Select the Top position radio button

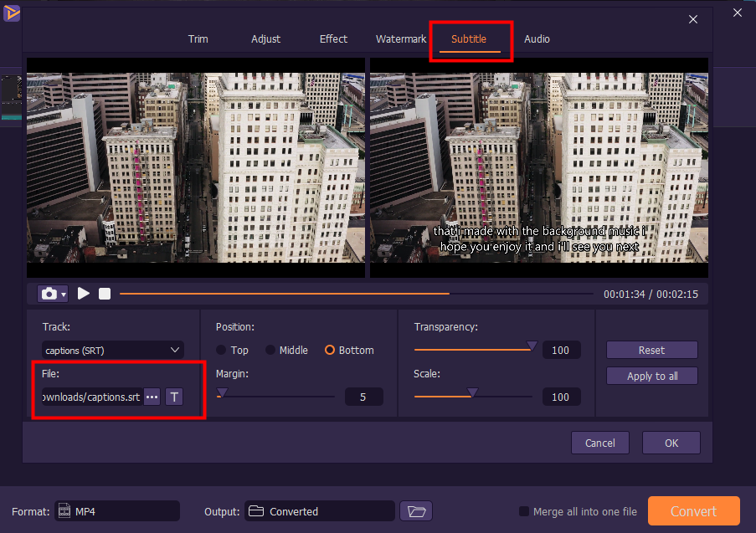point(221,351)
